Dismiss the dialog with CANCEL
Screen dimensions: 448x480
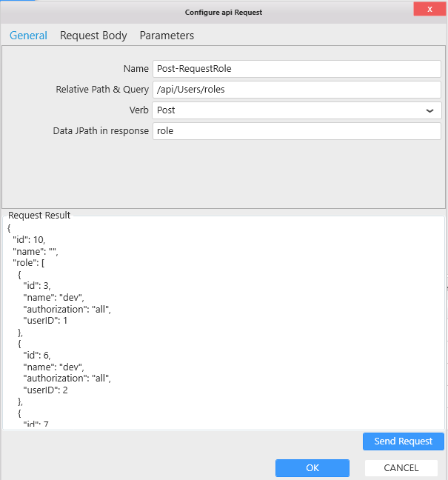pyautogui.click(x=401, y=468)
